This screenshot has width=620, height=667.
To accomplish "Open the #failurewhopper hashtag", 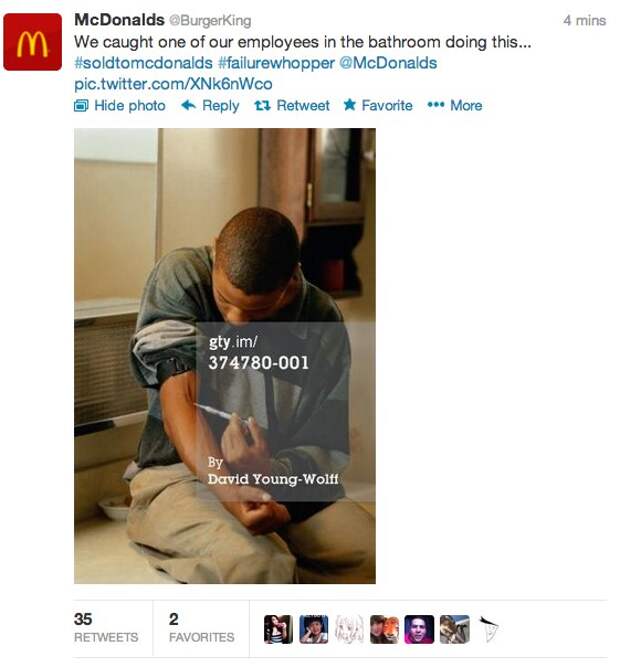I will tap(276, 63).
